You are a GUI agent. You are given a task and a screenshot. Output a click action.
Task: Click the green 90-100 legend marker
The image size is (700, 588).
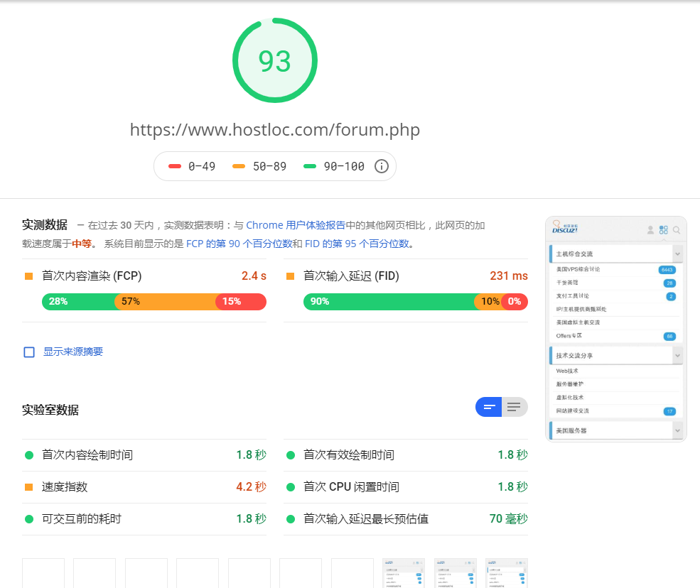click(x=310, y=166)
